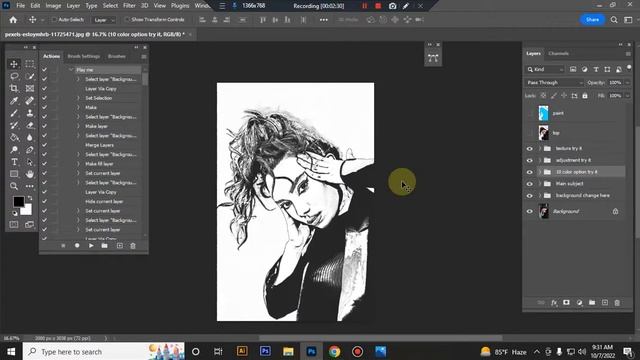Select the Pen tool
The image size is (640, 360).
coord(30,150)
